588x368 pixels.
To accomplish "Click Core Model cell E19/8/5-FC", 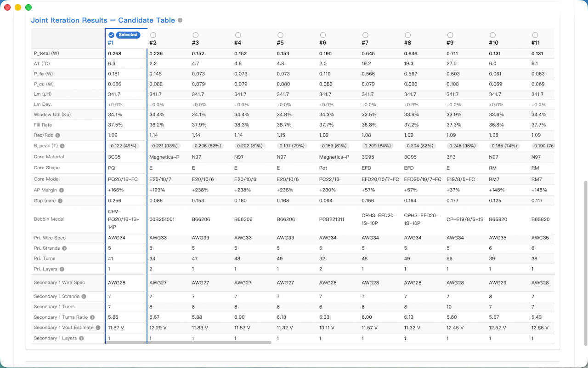I will point(460,179).
